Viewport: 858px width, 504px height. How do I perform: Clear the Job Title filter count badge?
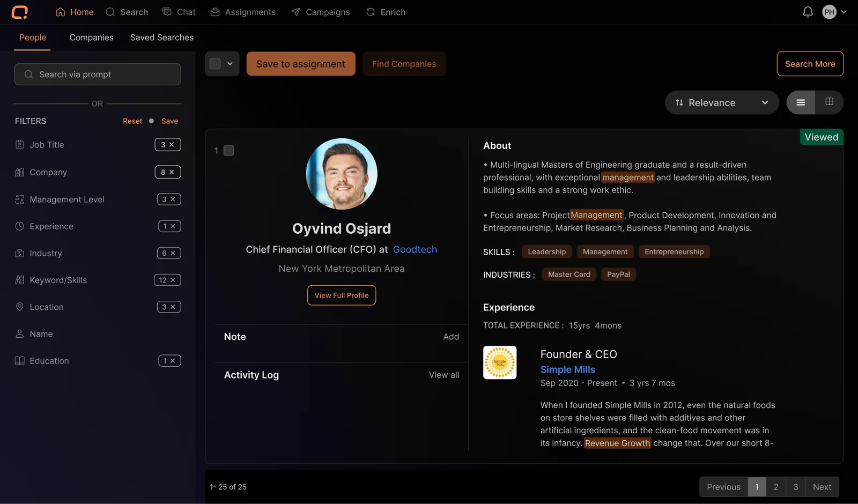[168, 145]
